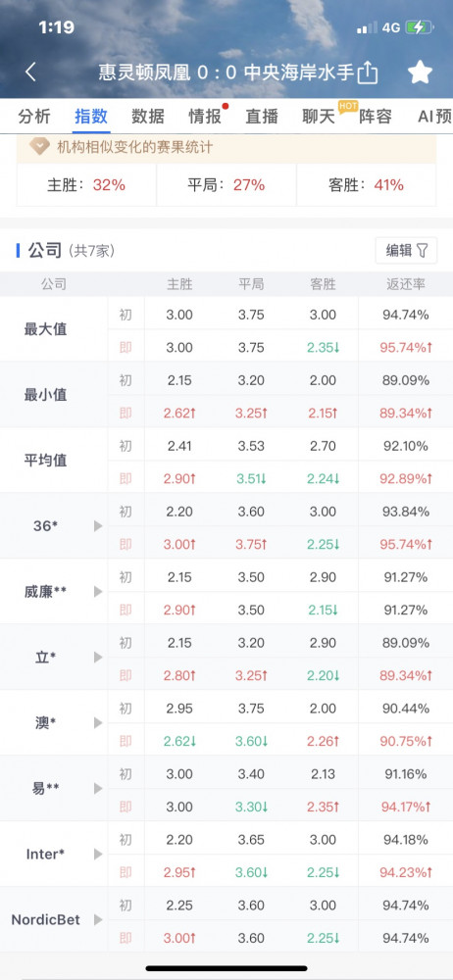453x980 pixels.
Task: Tap the 返还率 column header
Action: [406, 284]
